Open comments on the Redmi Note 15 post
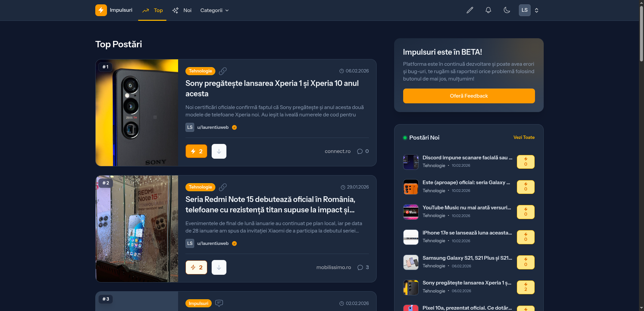The height and width of the screenshot is (311, 644). 363,267
